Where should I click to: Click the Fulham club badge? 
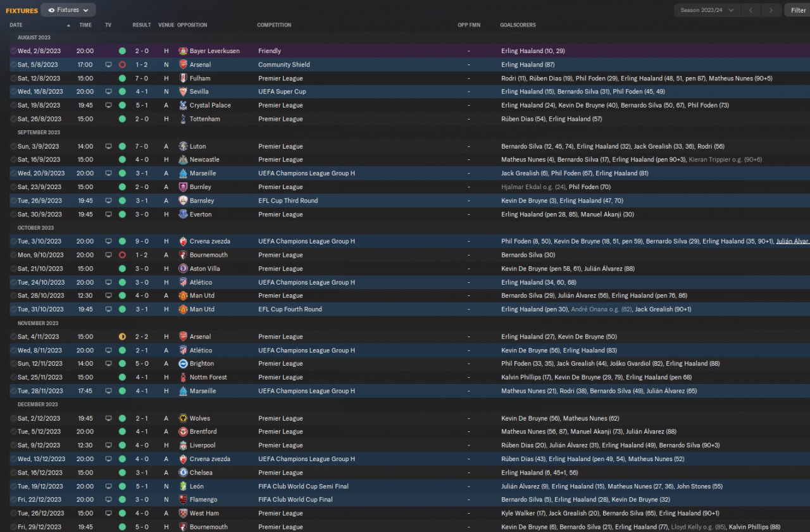183,78
